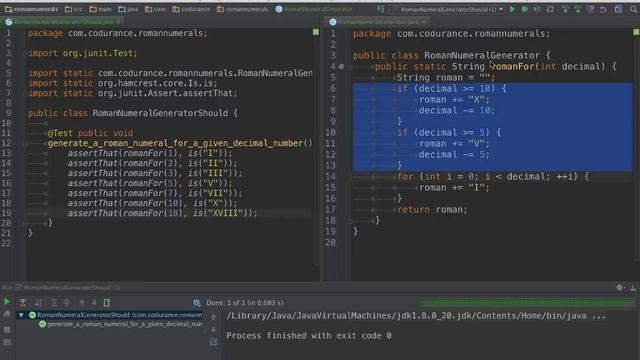The height and width of the screenshot is (360, 640).
Task: Run with coverage from the top toolbar
Action: [x=537, y=9]
